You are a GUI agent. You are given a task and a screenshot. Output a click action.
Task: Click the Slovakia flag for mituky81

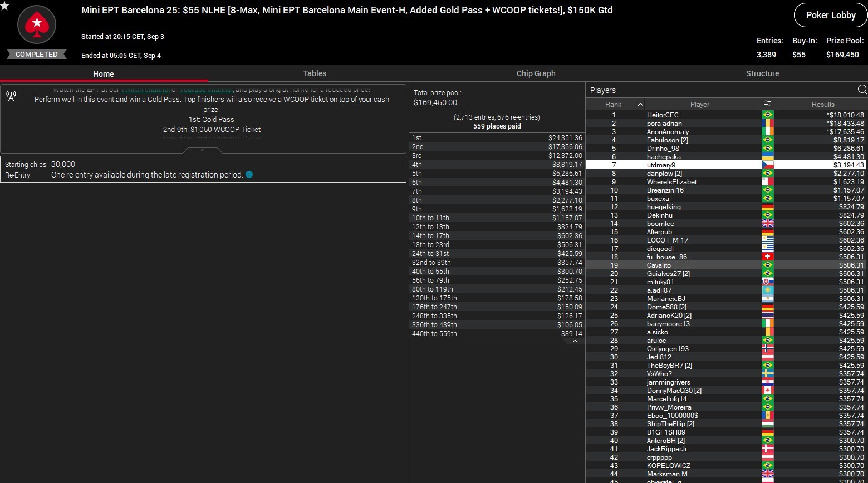(768, 282)
